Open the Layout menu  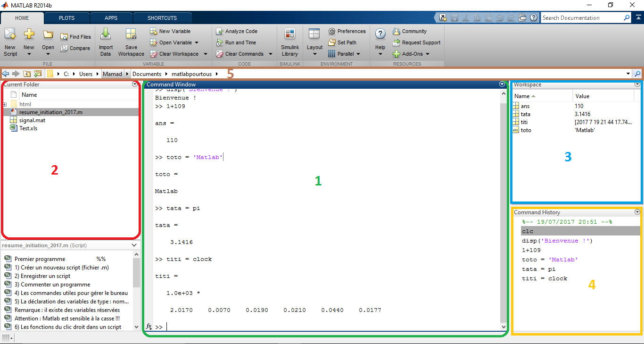point(314,42)
